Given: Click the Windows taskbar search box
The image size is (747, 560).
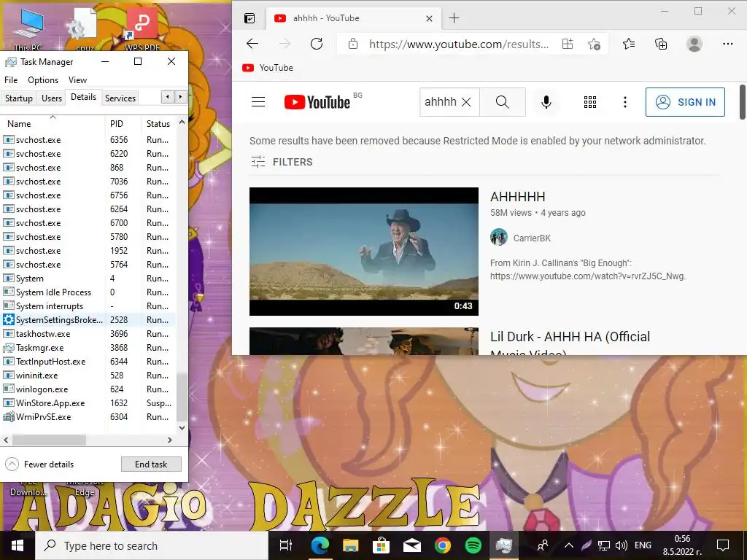Looking at the screenshot, I should (152, 545).
